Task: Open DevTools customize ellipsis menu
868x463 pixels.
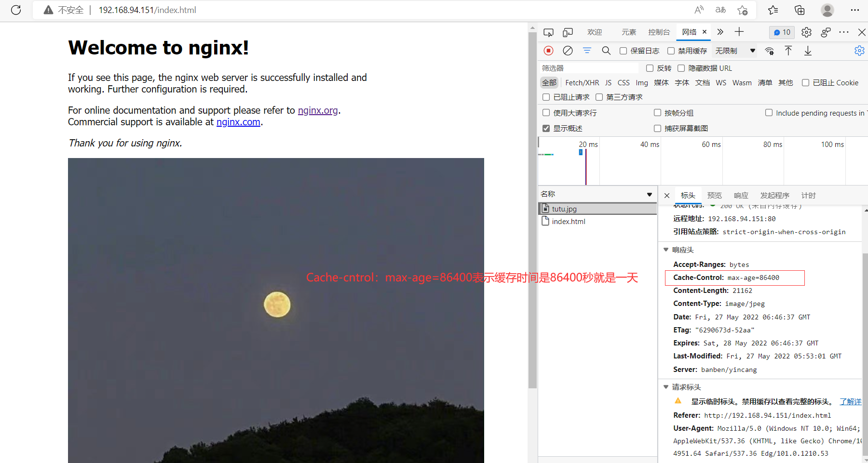Action: 844,32
